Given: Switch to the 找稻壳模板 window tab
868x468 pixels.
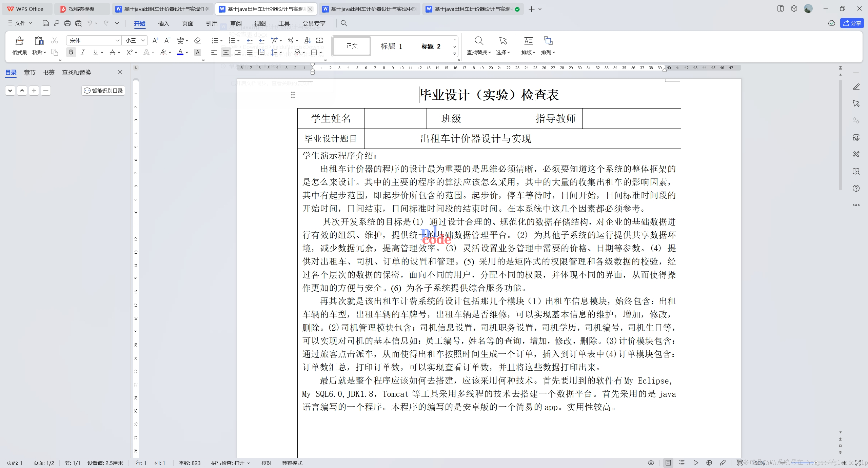Looking at the screenshot, I should click(81, 9).
